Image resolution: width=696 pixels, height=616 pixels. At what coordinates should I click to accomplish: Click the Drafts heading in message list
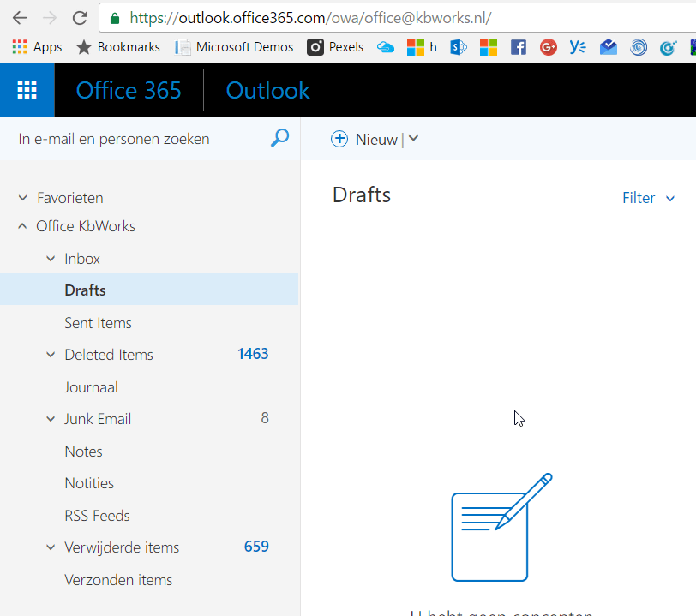tap(362, 194)
